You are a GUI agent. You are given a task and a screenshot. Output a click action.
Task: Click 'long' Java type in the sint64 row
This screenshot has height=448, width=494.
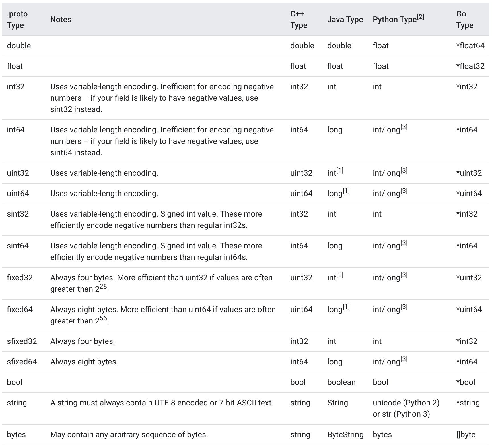coord(335,246)
